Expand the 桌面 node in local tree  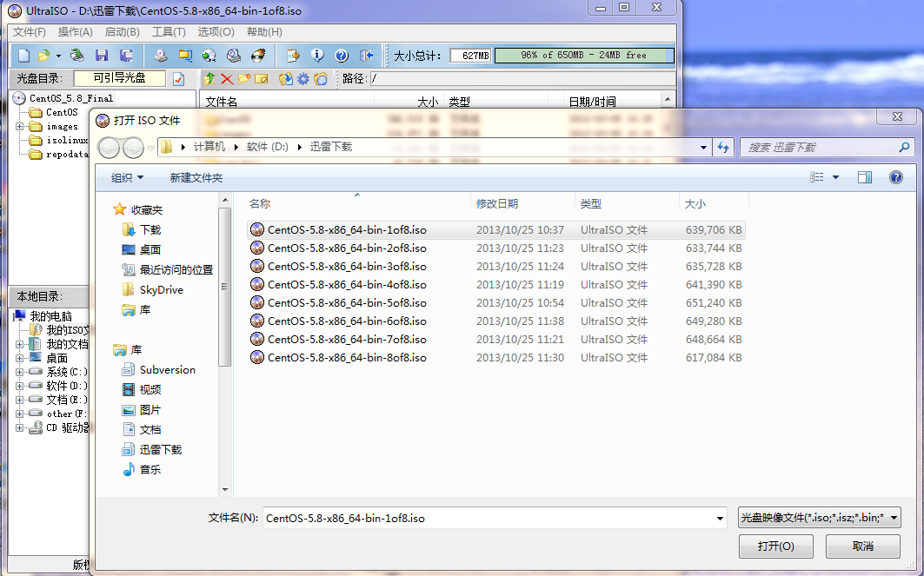[x=19, y=358]
